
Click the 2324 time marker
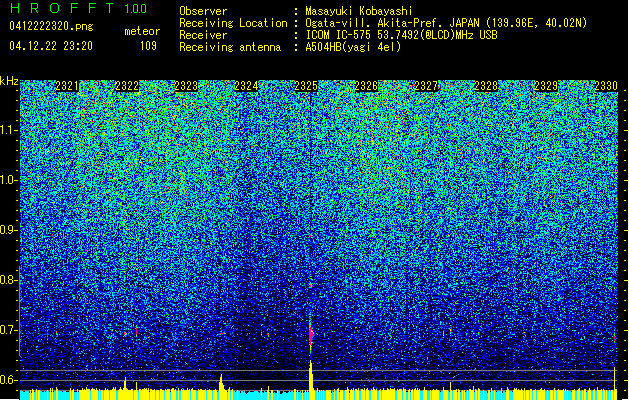[246, 86]
